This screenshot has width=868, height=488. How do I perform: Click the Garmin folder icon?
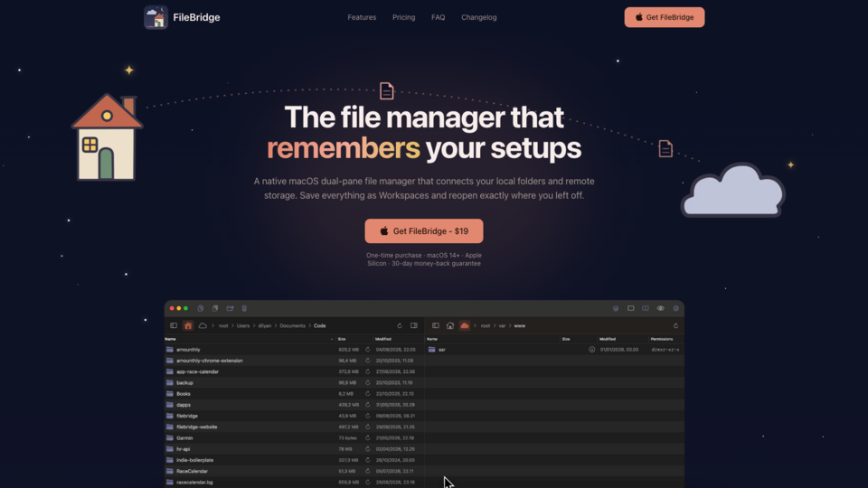click(170, 437)
